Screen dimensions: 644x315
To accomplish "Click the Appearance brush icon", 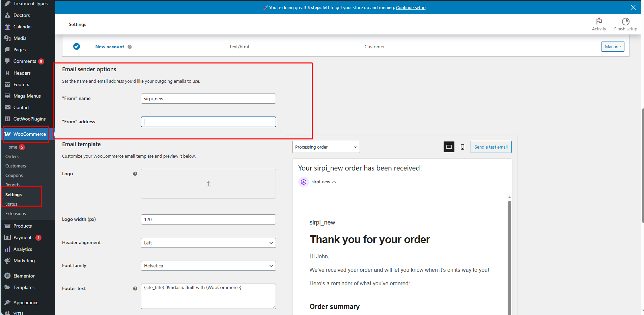I will [7, 303].
